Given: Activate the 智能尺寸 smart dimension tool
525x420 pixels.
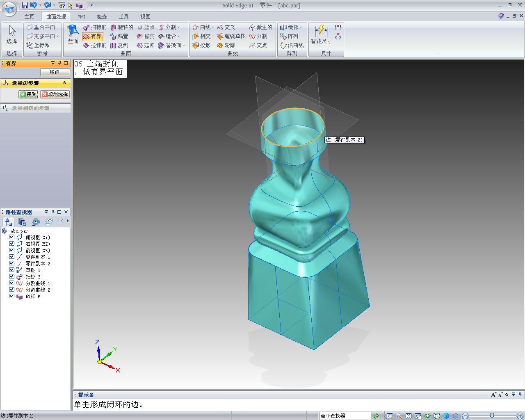Looking at the screenshot, I should pyautogui.click(x=321, y=34).
